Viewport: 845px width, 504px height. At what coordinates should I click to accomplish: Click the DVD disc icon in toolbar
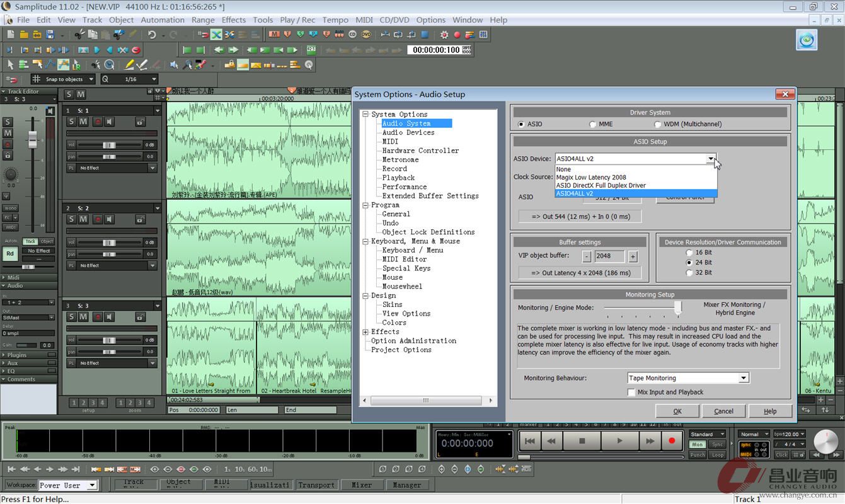tap(366, 35)
